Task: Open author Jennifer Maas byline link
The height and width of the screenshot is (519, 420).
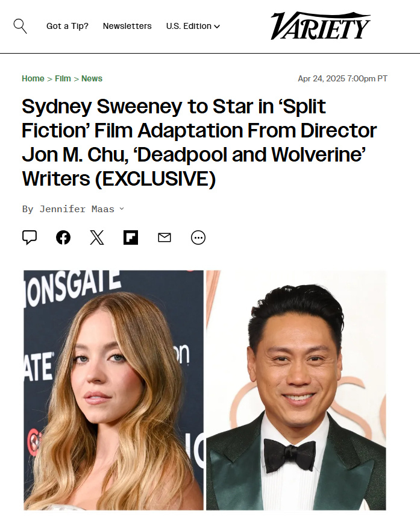Action: tap(77, 209)
